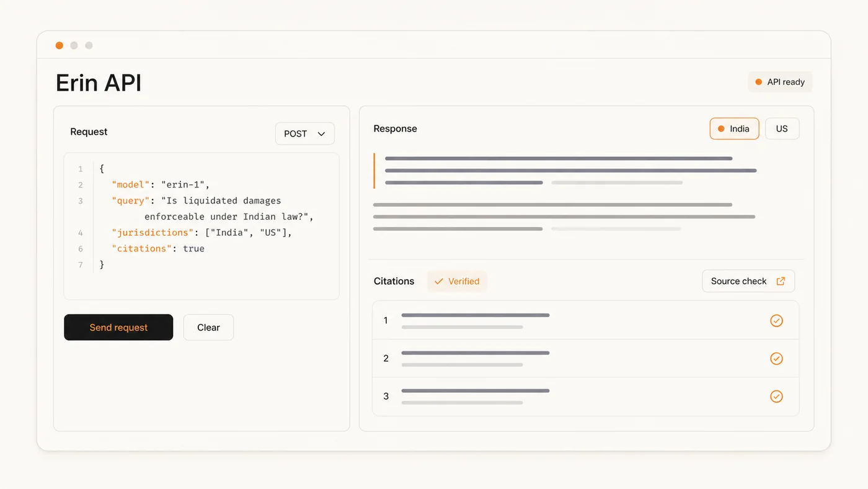Click the highlighted response paragraph block
Screen dimensions: 868x489
[565, 171]
